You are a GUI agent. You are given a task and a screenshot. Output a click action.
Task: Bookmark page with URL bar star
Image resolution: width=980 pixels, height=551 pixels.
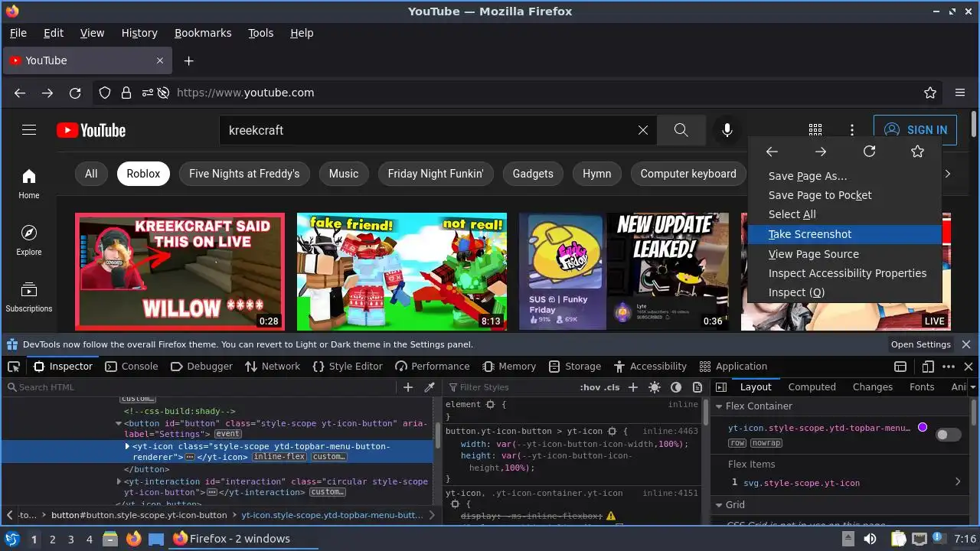(930, 93)
